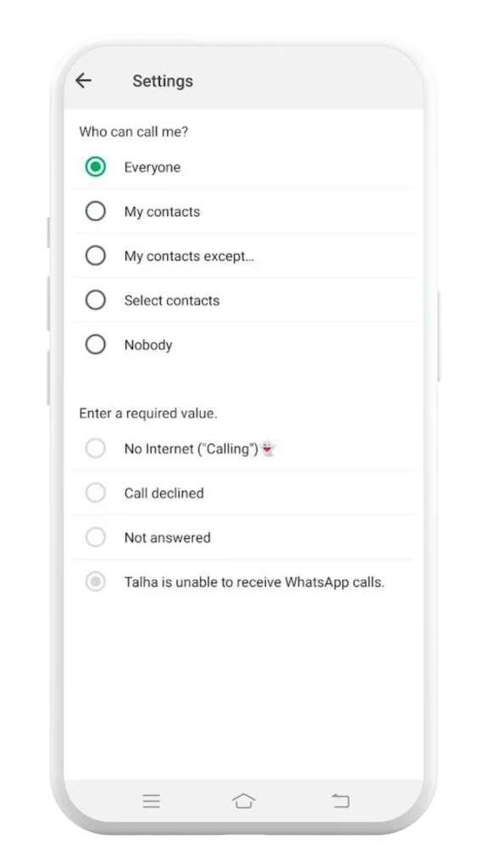Select the Everyone radio button

96,167
